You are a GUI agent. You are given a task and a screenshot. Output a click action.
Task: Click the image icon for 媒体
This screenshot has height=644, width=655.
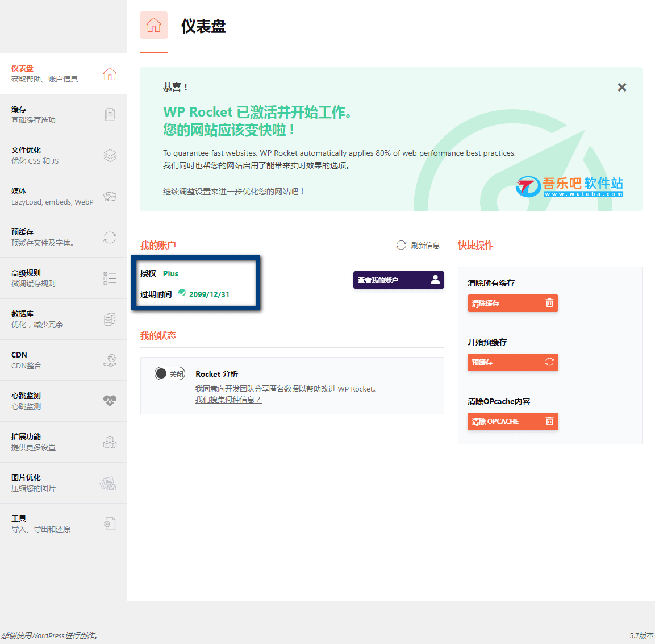click(110, 197)
